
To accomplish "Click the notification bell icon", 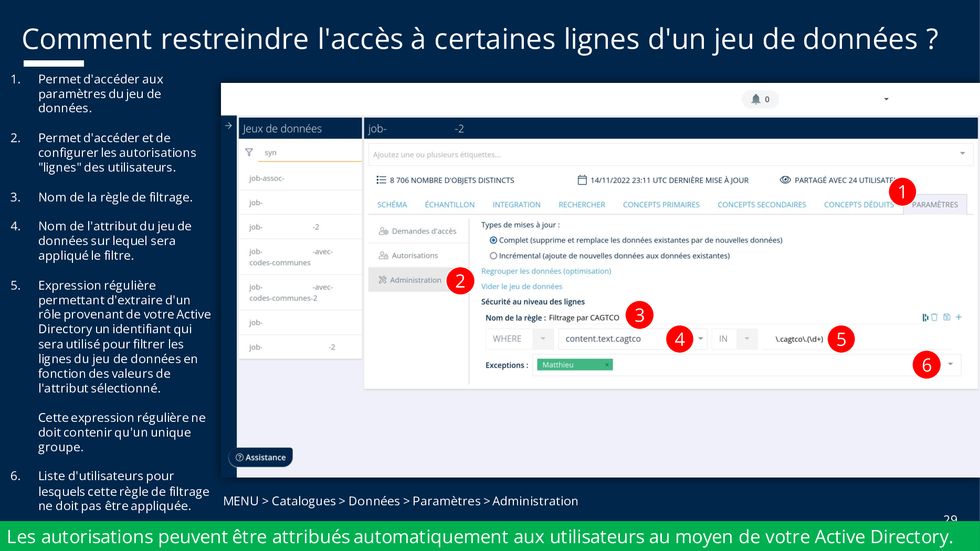I will tap(755, 99).
